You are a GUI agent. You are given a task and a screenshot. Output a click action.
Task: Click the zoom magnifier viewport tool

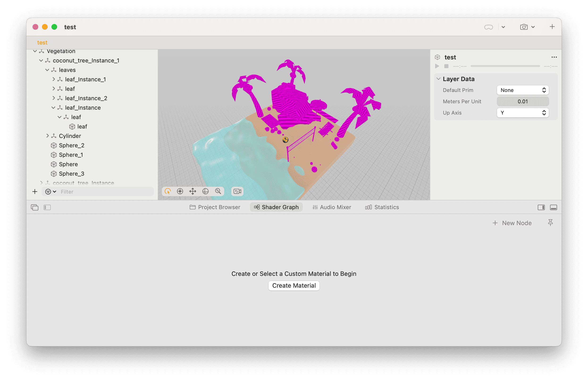[x=218, y=191]
